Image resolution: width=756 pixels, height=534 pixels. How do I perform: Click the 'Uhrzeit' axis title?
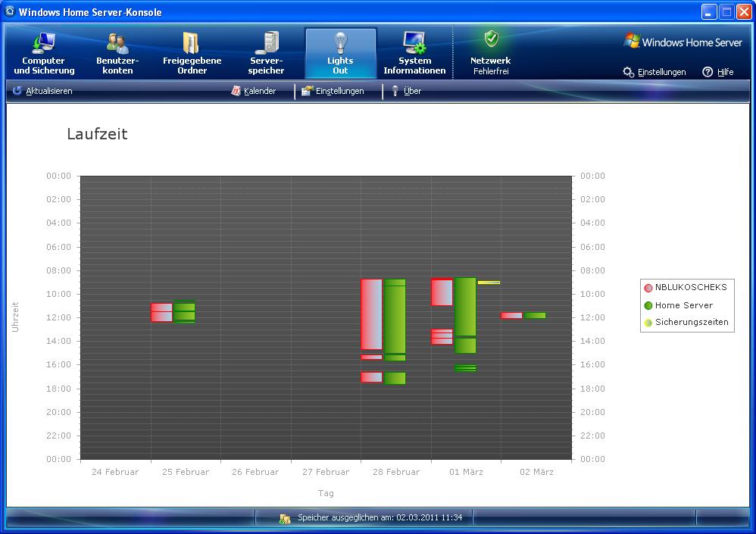[x=15, y=317]
